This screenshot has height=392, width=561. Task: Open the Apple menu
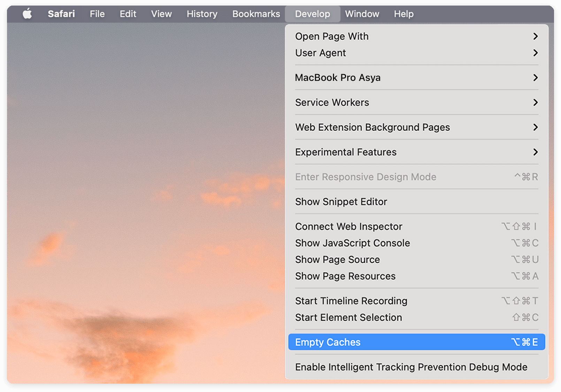point(27,14)
